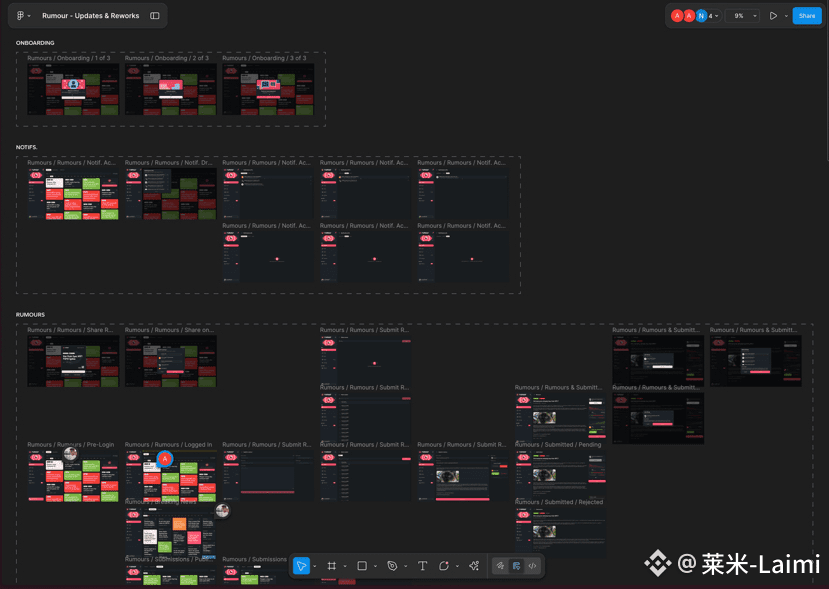
Task: Click the file name Rumour - Updates & Reworks
Action: coord(91,16)
